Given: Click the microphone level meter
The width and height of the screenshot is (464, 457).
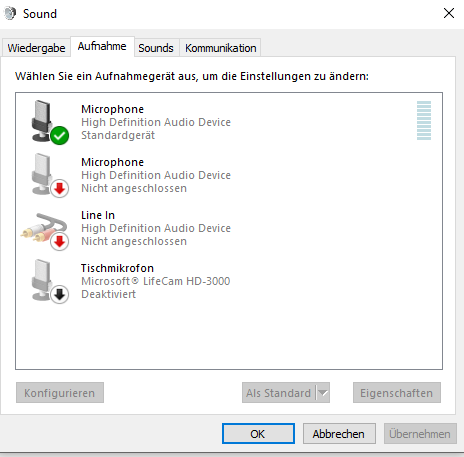Looking at the screenshot, I should click(424, 120).
